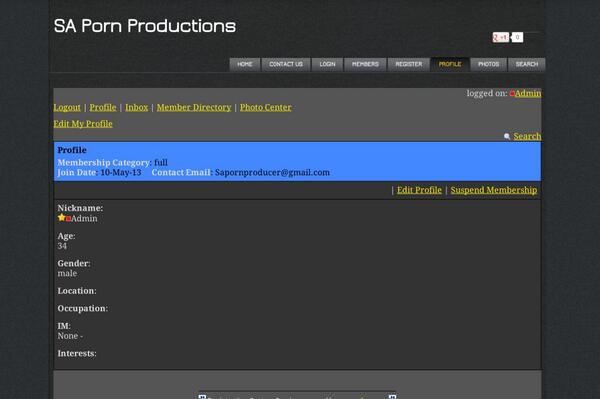
Task: Open the MEMBERS navigation tab
Action: [x=365, y=64]
